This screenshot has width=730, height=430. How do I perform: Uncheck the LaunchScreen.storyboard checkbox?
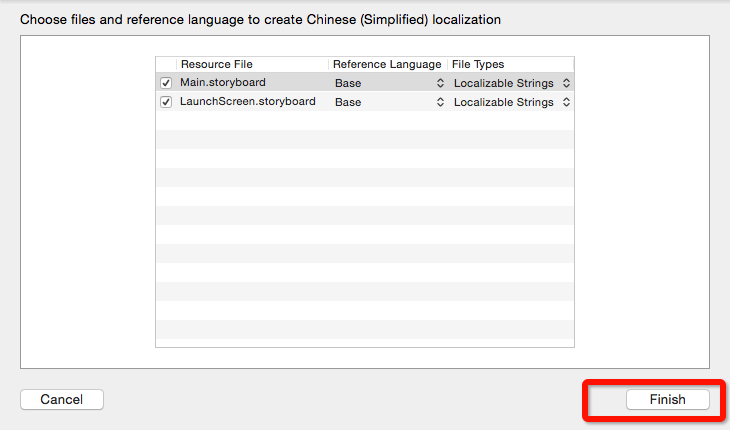(x=166, y=102)
